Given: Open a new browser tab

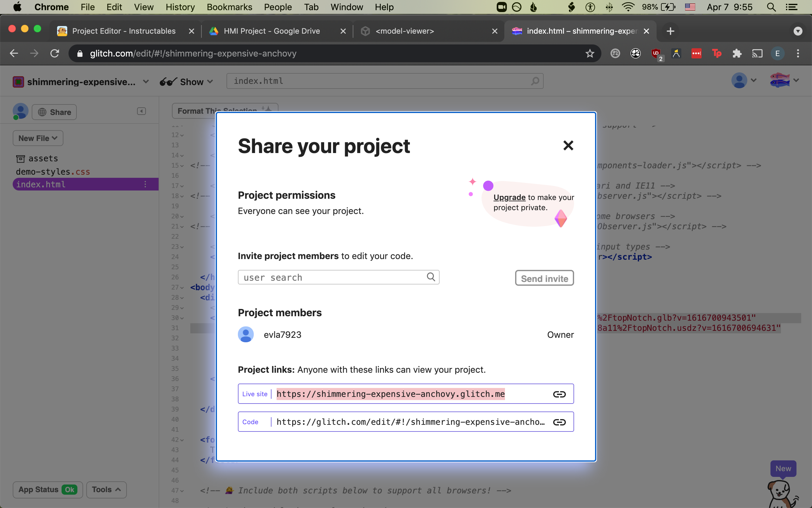Looking at the screenshot, I should point(670,31).
